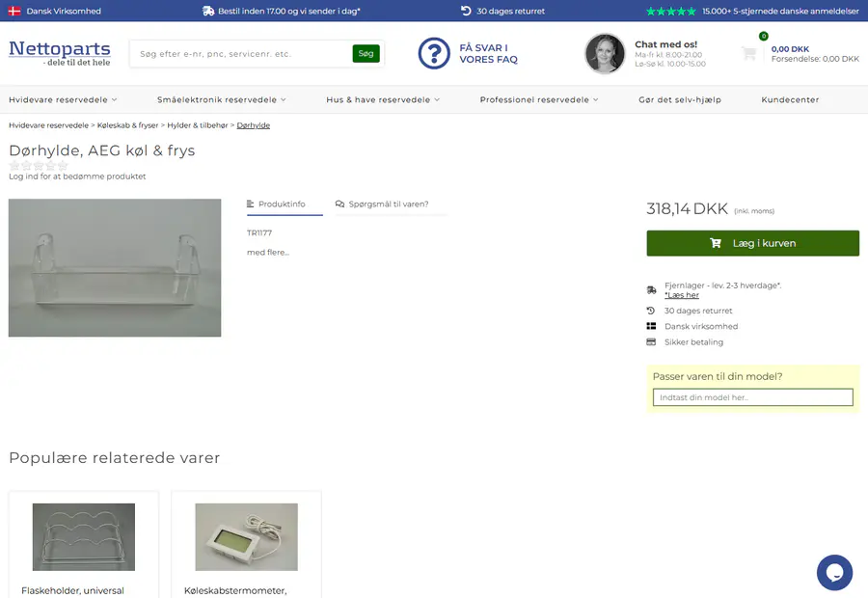
Task: Open Kundecenter menu item
Action: click(790, 99)
